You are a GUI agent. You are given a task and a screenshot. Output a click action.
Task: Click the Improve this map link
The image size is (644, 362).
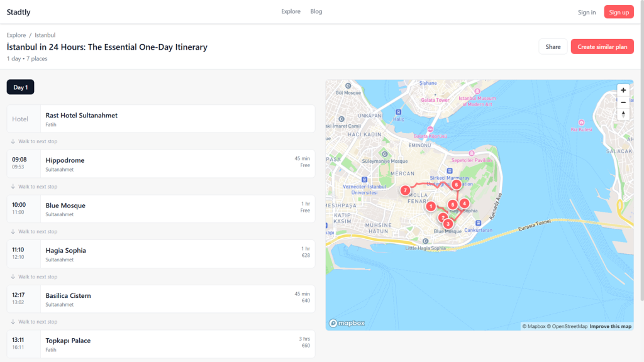[x=610, y=326]
